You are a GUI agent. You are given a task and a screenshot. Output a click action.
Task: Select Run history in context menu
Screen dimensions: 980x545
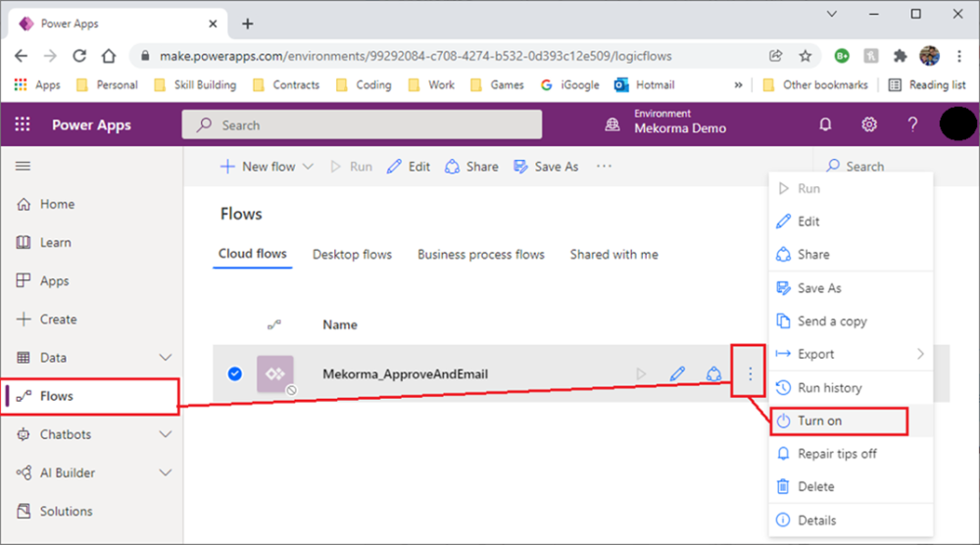coord(851,387)
